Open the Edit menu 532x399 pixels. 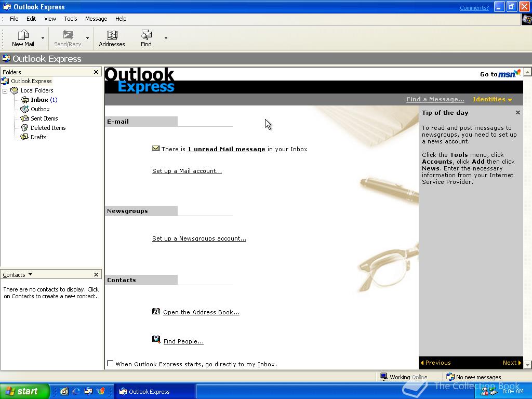pyautogui.click(x=31, y=19)
